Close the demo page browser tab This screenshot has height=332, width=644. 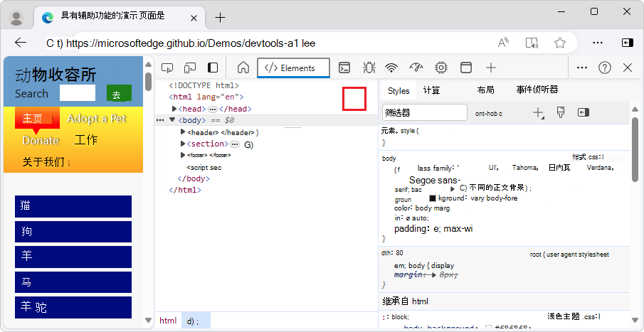tap(194, 18)
